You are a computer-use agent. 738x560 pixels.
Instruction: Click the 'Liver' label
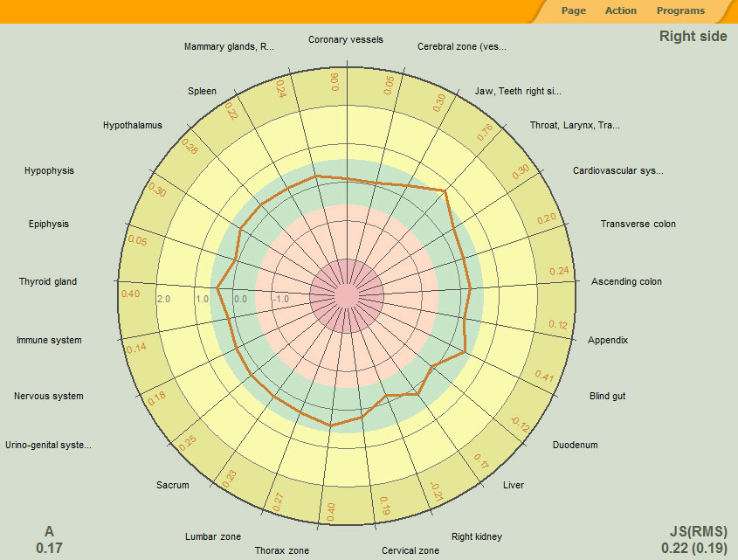click(513, 485)
